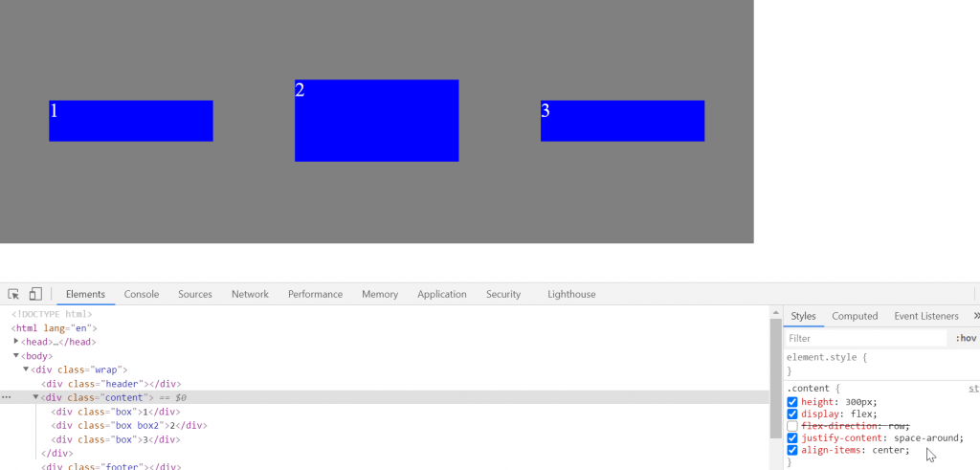Select the div class box node containing 3
The height and width of the screenshot is (470, 980).
pyautogui.click(x=116, y=439)
